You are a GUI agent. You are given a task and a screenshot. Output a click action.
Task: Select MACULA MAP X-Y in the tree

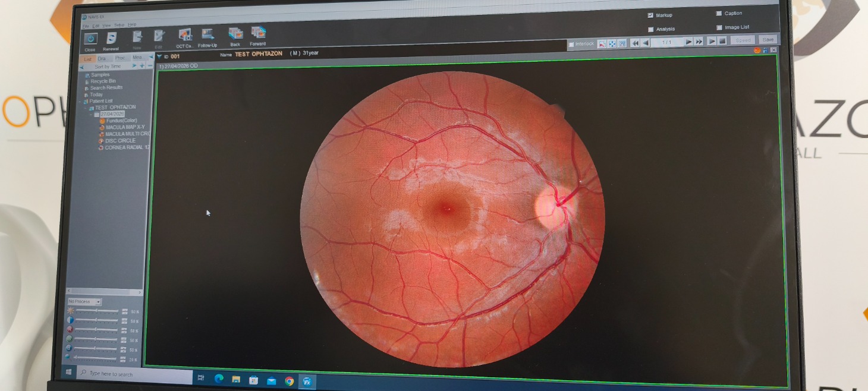click(124, 127)
